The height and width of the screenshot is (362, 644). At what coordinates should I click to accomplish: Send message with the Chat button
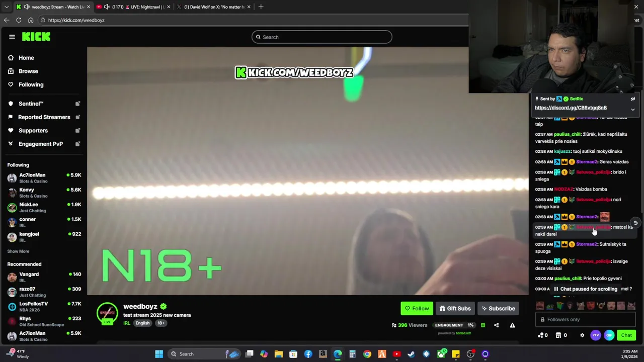[x=626, y=335]
